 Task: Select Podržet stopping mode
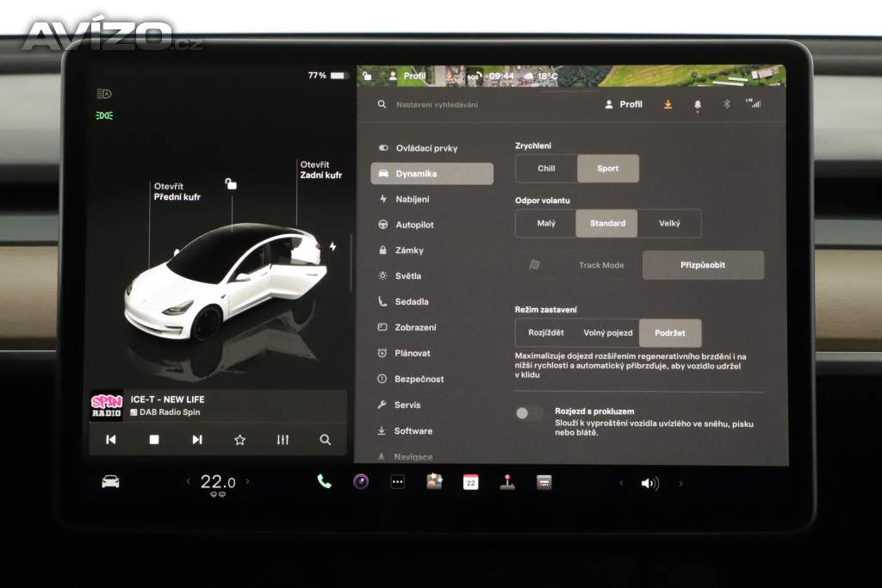(x=670, y=333)
